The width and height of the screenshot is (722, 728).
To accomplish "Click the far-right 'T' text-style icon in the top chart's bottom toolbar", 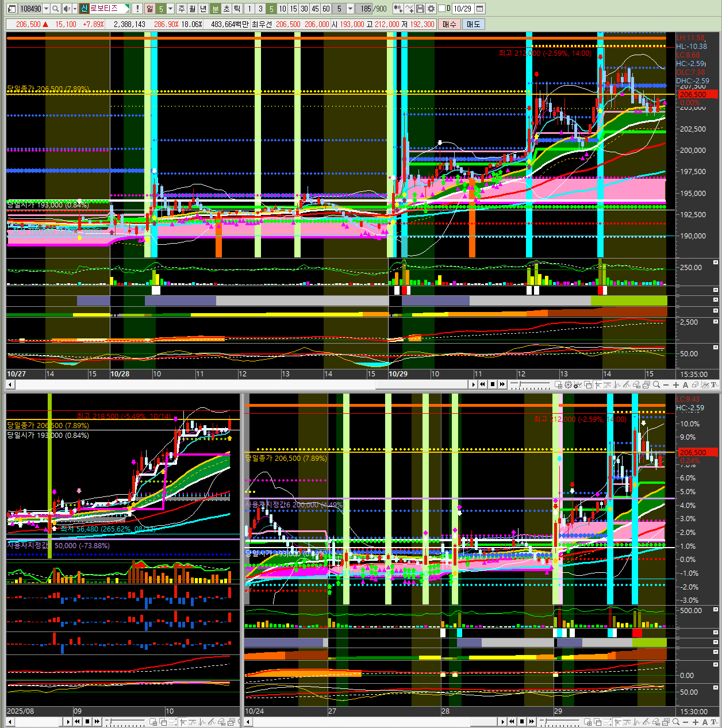I will coord(715,385).
